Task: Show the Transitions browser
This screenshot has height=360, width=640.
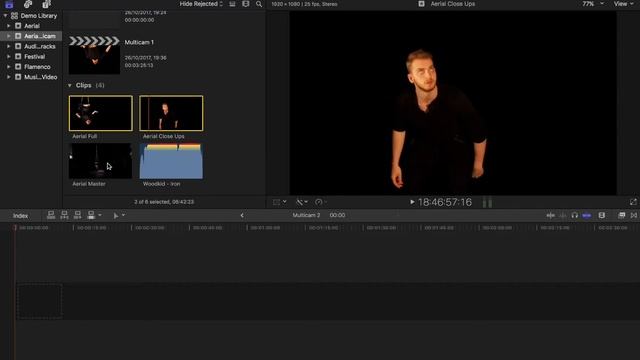Action: 633,215
